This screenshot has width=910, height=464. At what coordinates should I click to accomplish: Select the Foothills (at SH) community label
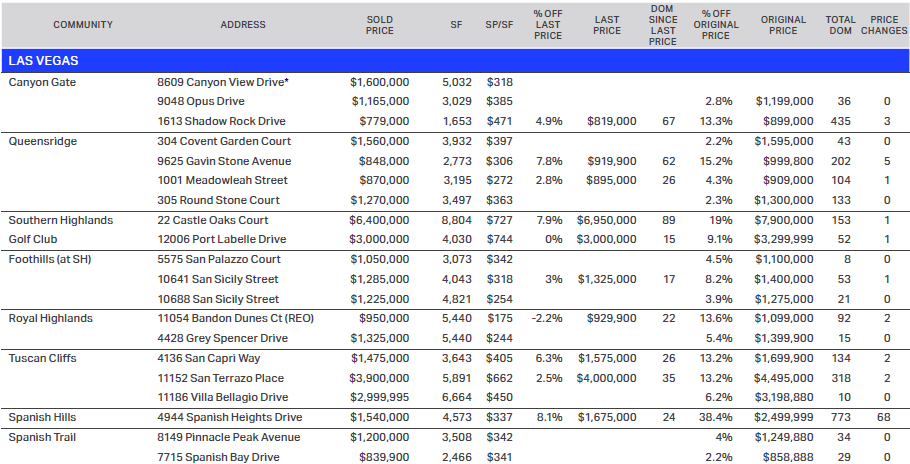50,259
